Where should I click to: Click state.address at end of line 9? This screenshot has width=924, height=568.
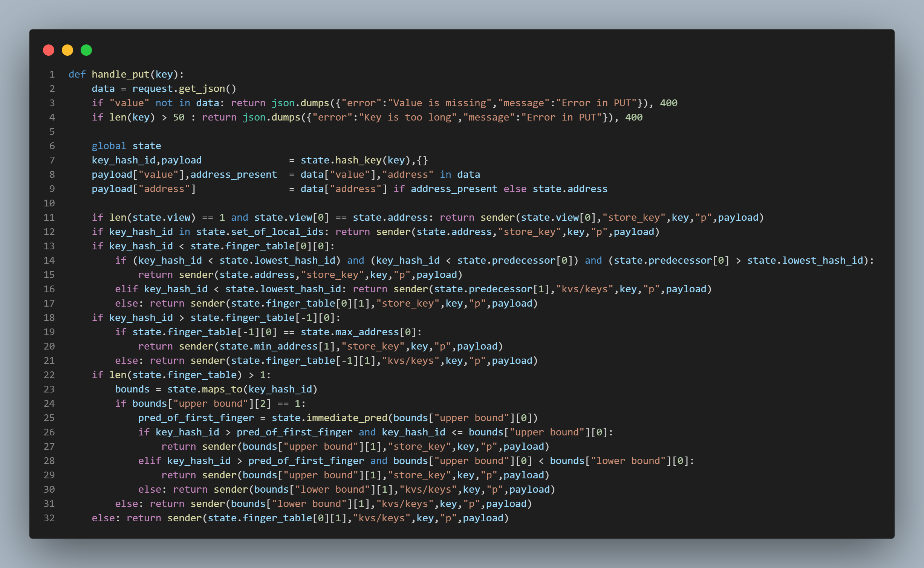click(570, 189)
